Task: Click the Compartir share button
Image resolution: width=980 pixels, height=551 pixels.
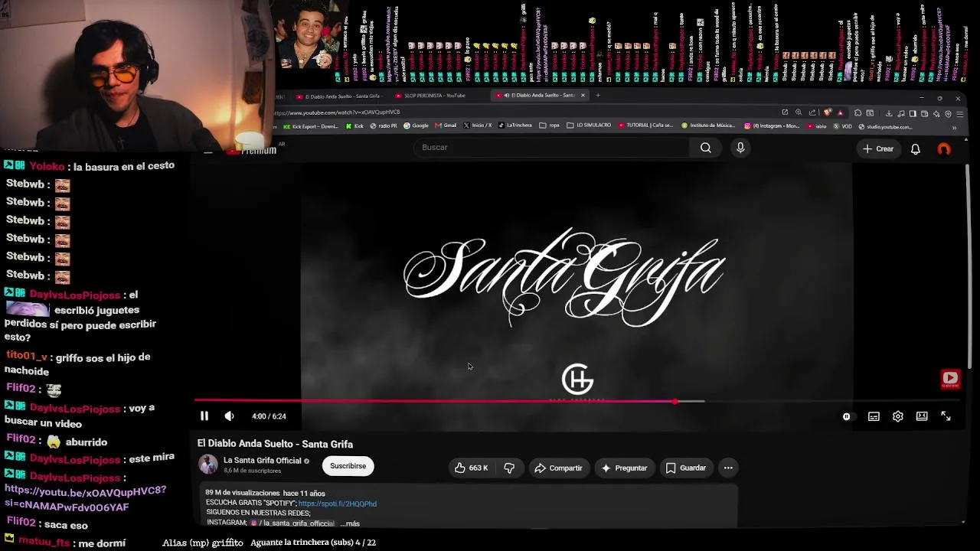Action: point(558,468)
